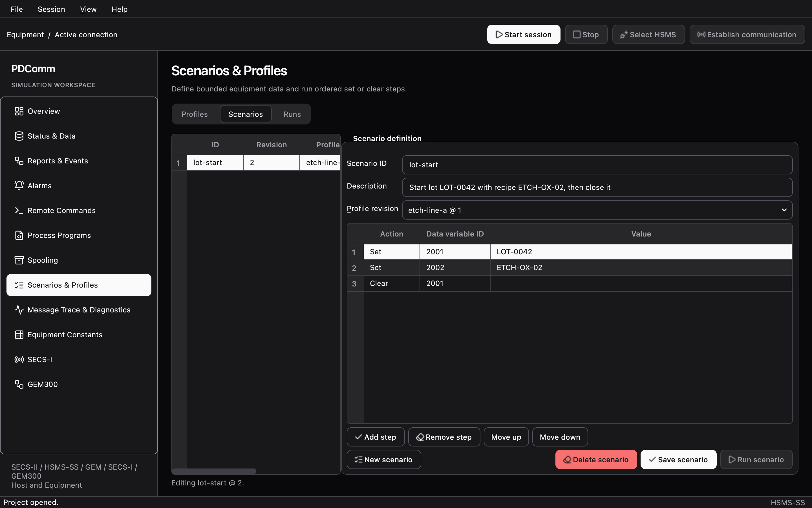This screenshot has height=508, width=812.
Task: Click the Equipment Constants table icon
Action: click(x=19, y=335)
